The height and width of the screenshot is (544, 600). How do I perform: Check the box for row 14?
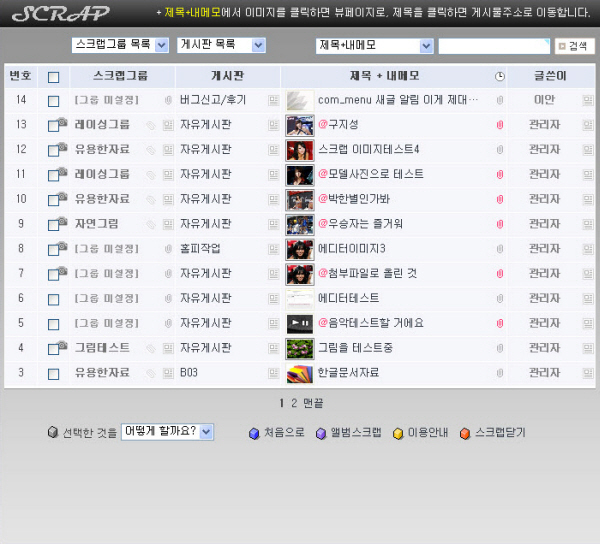point(54,101)
